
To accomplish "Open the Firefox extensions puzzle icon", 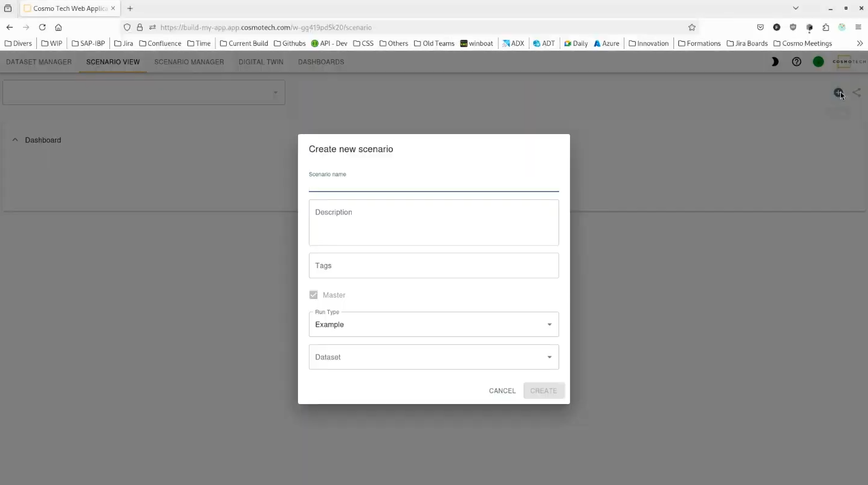I will pos(825,27).
